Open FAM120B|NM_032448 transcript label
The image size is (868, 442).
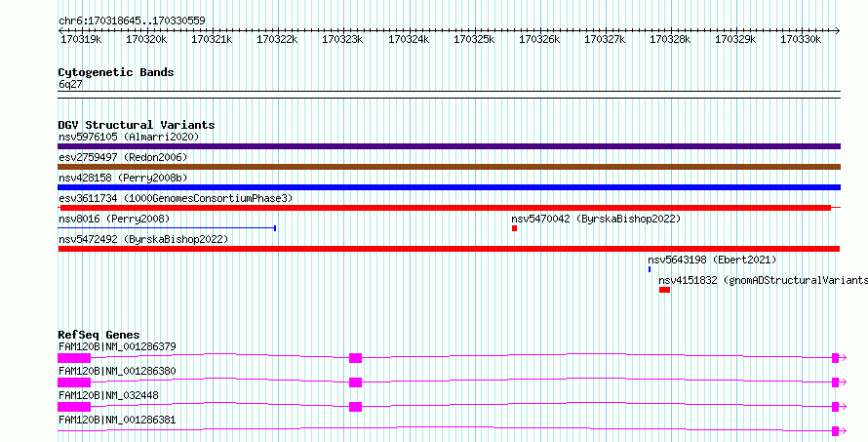[x=108, y=395]
